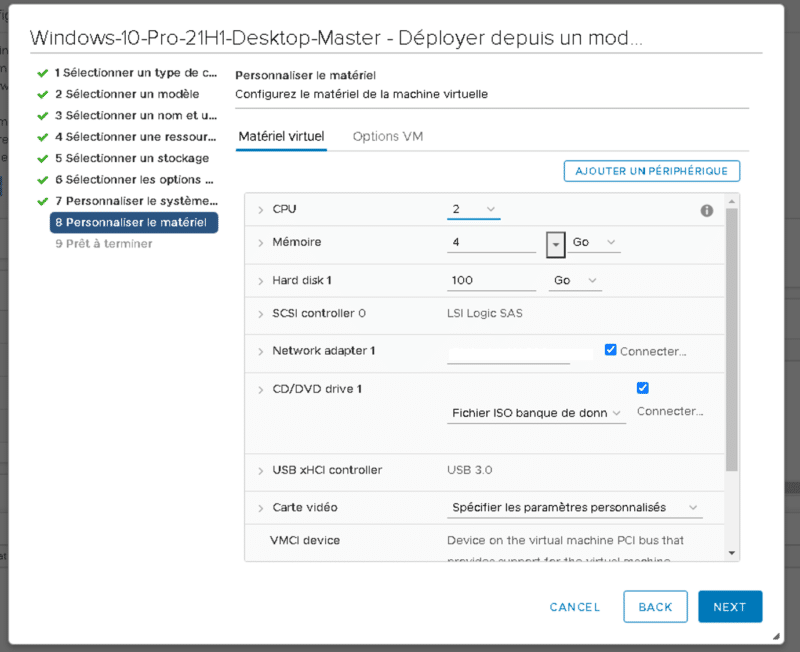Uncheck Network adapter 1 Connecter checkbox

[x=611, y=350]
